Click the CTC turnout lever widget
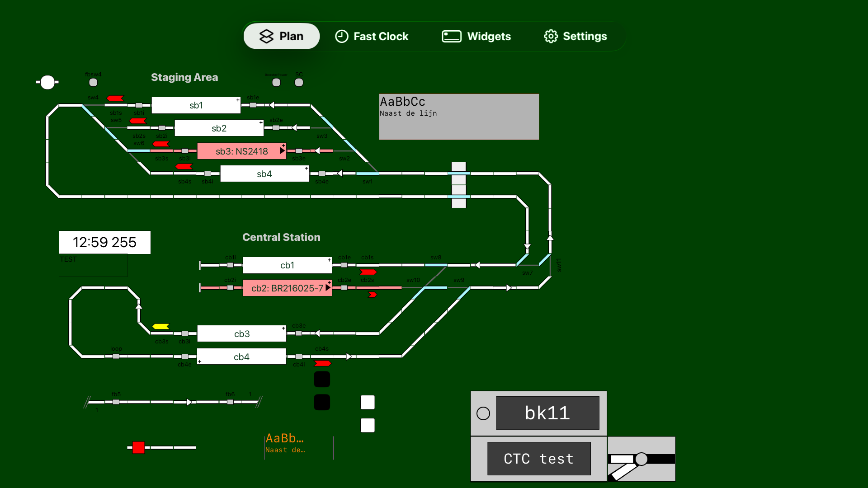The width and height of the screenshot is (868, 488). [641, 459]
